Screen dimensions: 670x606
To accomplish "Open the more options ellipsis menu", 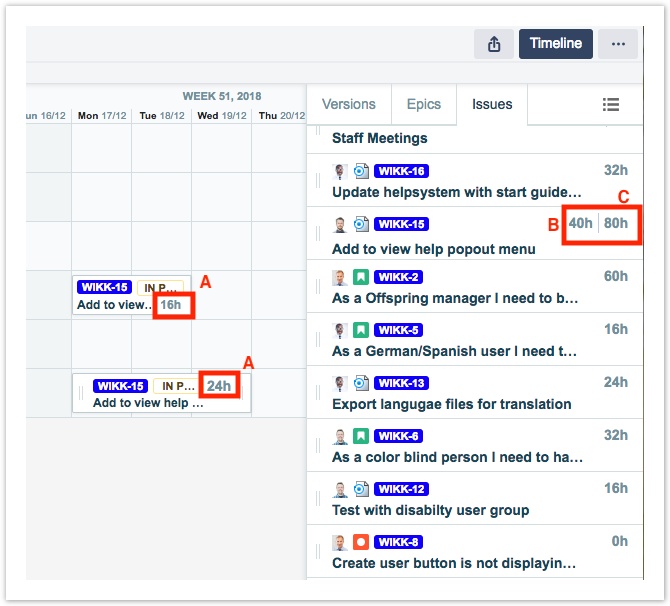I will click(x=618, y=44).
